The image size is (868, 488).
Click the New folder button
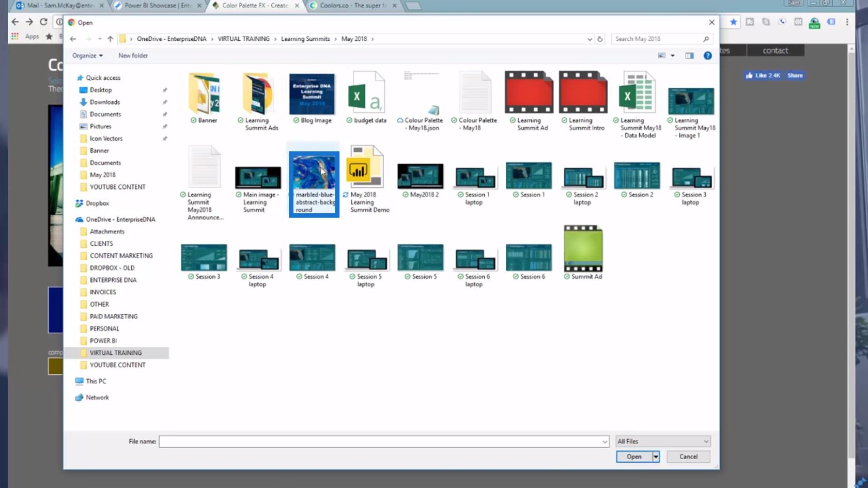coord(133,55)
